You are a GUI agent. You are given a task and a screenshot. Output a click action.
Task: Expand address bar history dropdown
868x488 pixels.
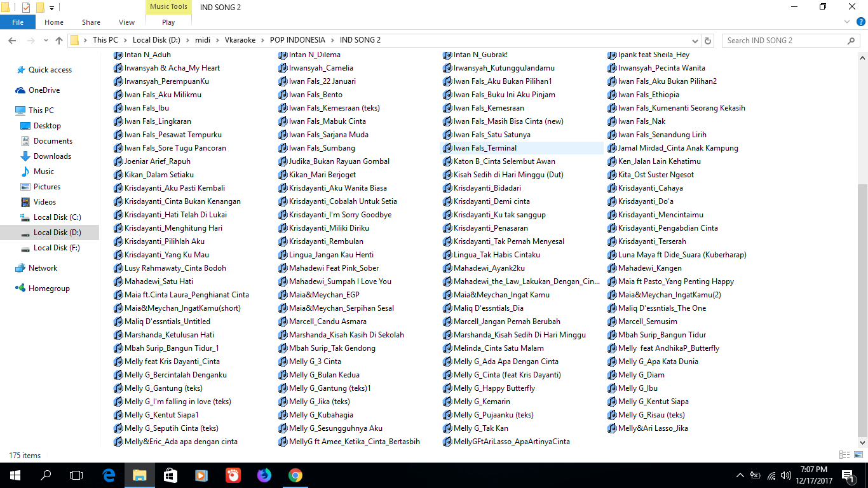pyautogui.click(x=695, y=41)
